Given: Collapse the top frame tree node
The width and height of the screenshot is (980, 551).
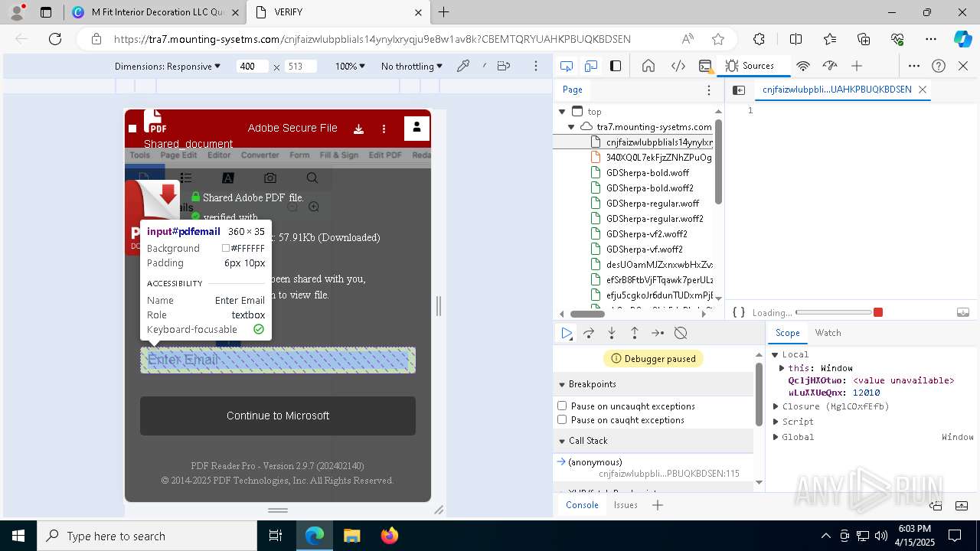Looking at the screenshot, I should tap(562, 112).
